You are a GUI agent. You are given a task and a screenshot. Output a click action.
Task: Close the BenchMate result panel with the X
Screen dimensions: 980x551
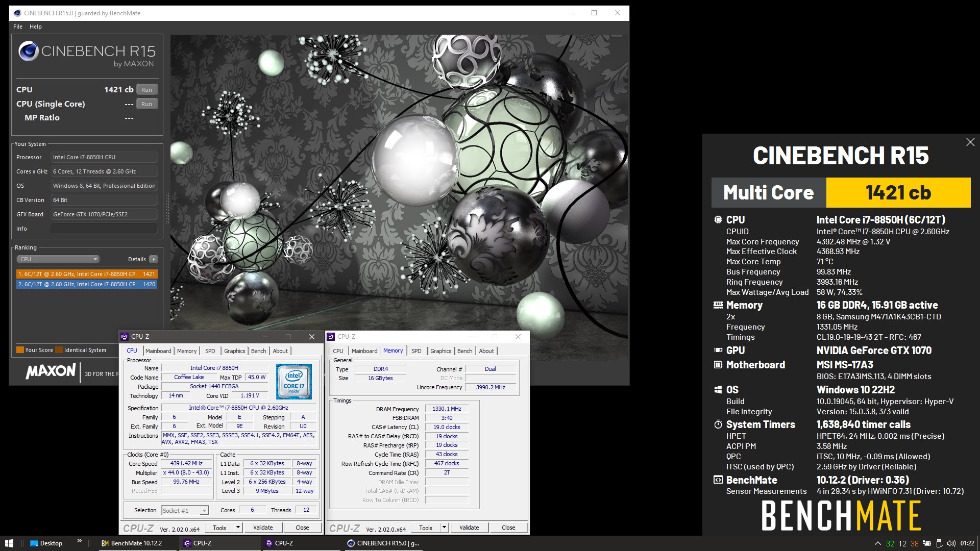click(x=970, y=142)
